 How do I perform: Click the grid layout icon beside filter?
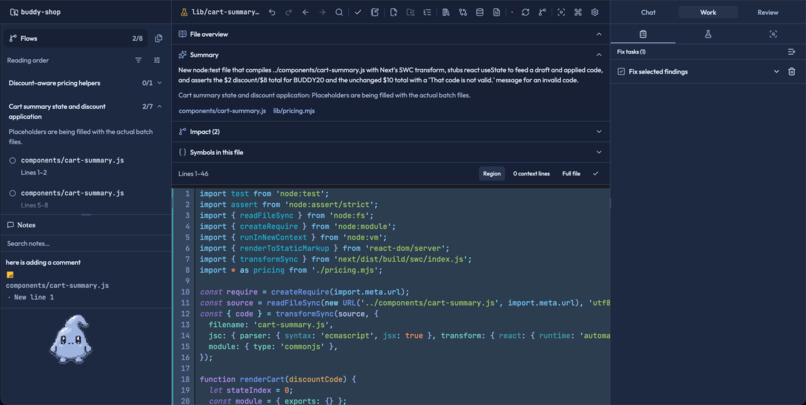tap(157, 60)
